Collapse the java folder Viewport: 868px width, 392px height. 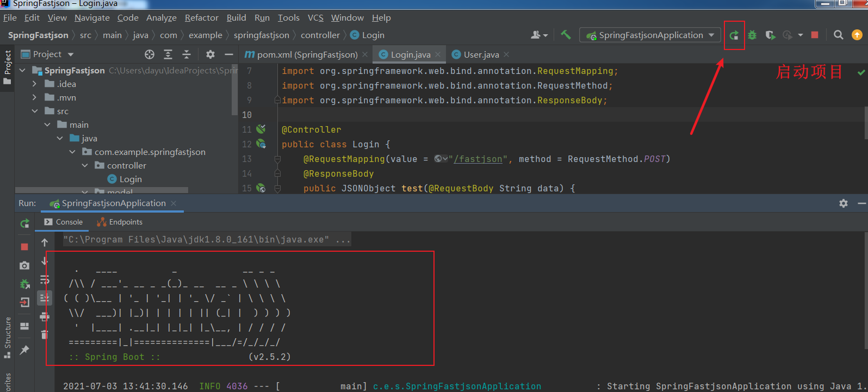pyautogui.click(x=60, y=138)
